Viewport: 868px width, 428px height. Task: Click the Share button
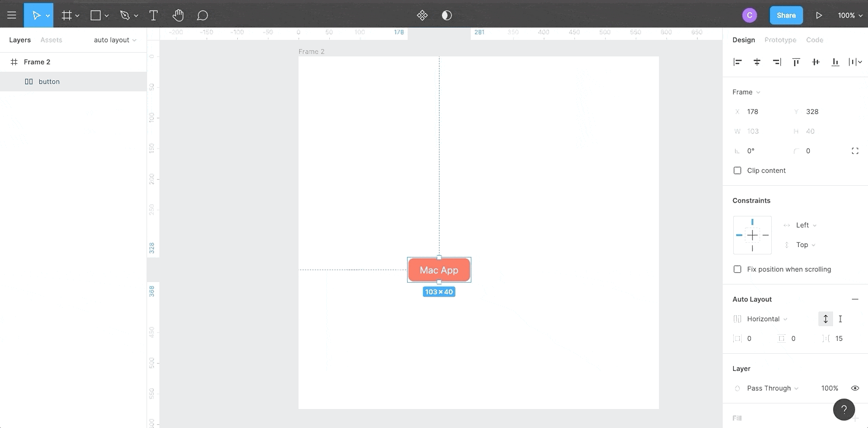[786, 15]
